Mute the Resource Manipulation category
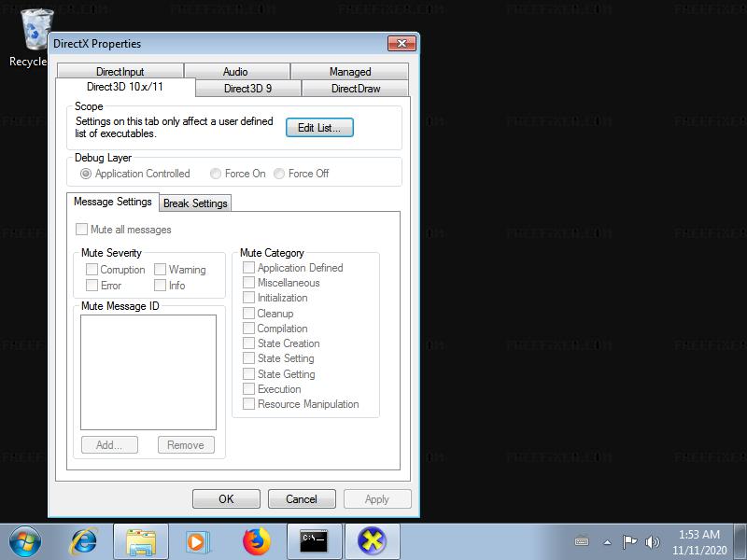Viewport: 747px width, 560px height. (x=301, y=404)
